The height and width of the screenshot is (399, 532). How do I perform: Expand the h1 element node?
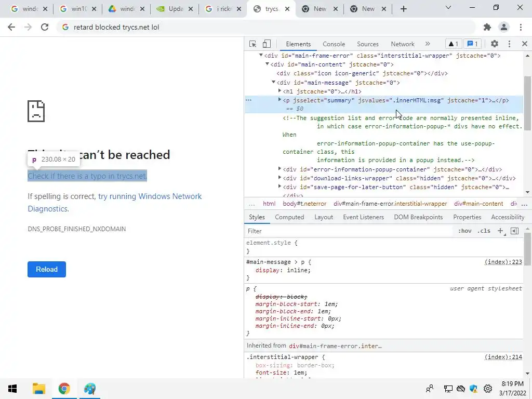(280, 90)
